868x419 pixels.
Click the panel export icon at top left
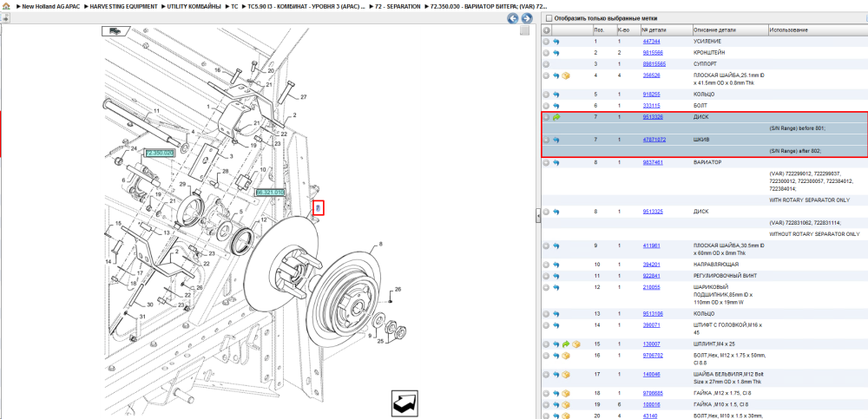pos(4,18)
